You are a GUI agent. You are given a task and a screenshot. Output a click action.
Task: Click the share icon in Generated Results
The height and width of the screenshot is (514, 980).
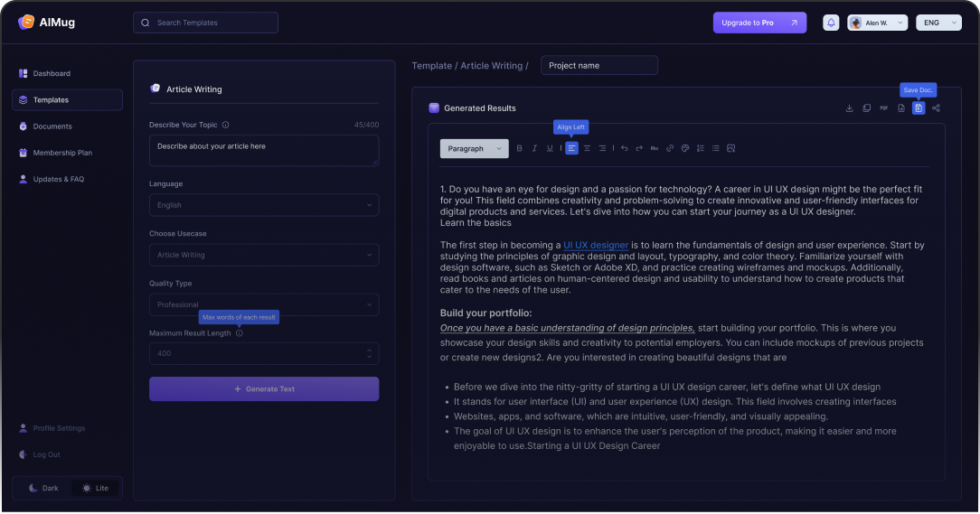click(x=936, y=108)
